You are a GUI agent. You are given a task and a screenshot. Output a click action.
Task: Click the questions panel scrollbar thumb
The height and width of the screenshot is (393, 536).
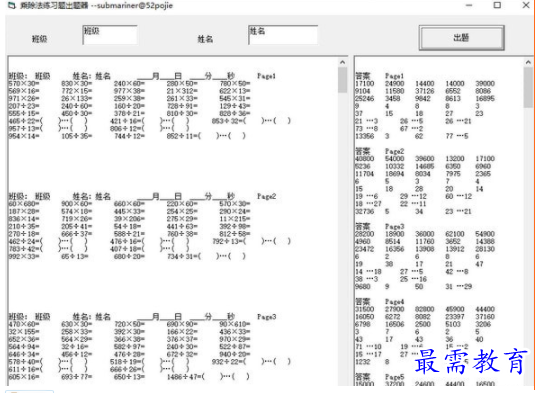343,80
